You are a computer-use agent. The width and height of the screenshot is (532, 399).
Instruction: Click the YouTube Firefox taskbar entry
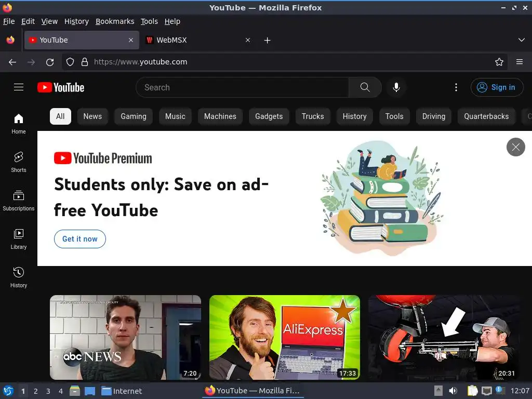[253, 391]
